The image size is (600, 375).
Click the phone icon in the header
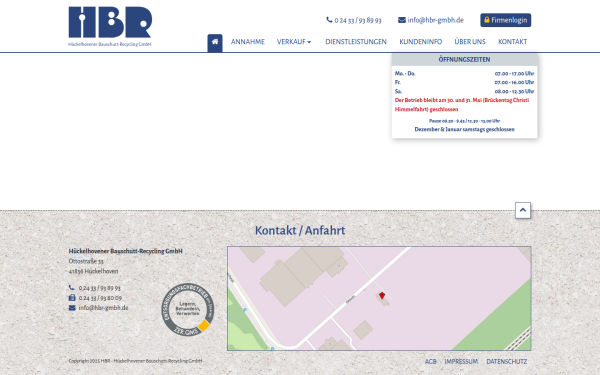click(x=329, y=20)
